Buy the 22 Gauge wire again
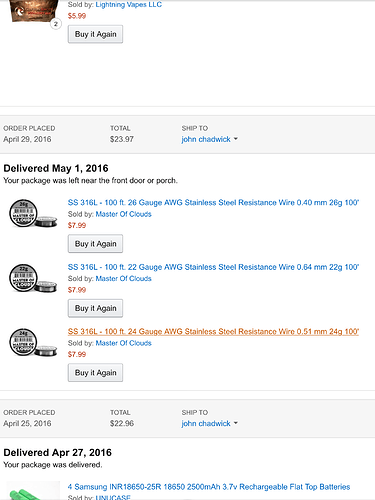375x500 pixels. 95,308
